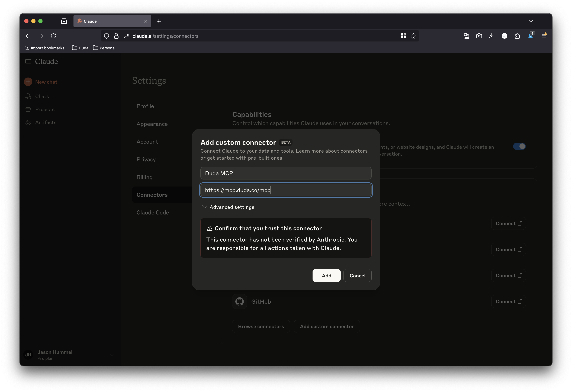572x392 pixels.
Task: Toggle the Claude sidebar panel icon
Action: 28,61
